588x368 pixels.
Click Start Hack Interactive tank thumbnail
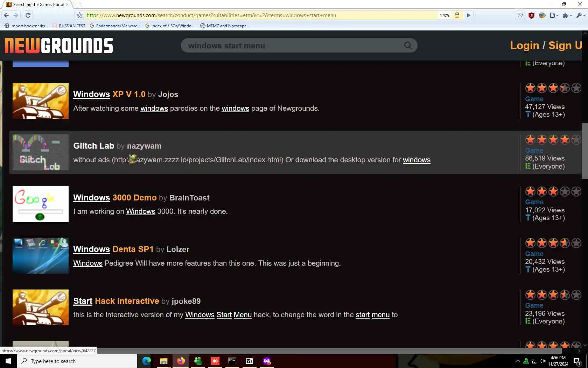(x=41, y=307)
